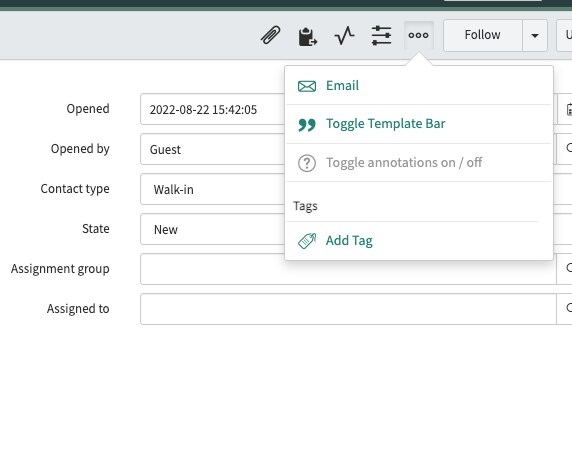
Task: Click the question mark annotations icon
Action: (307, 163)
